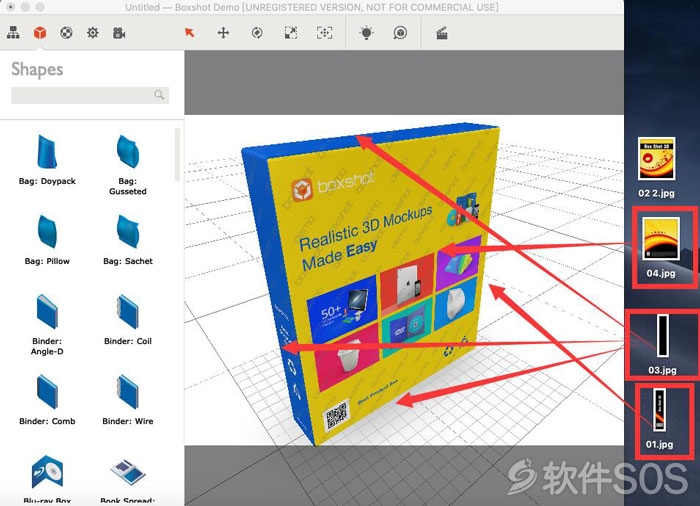Click the clapperboard render icon

pos(442,33)
